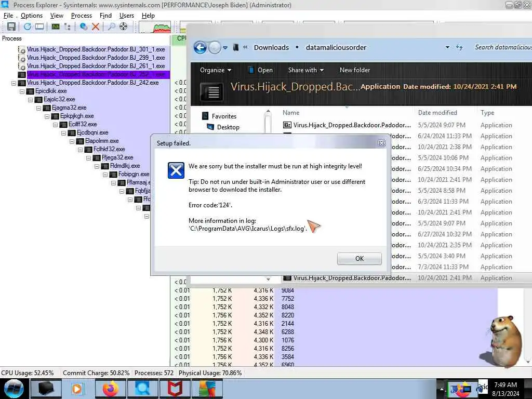
Task: Select the Find Window's Process crosshair icon
Action: 124,26
